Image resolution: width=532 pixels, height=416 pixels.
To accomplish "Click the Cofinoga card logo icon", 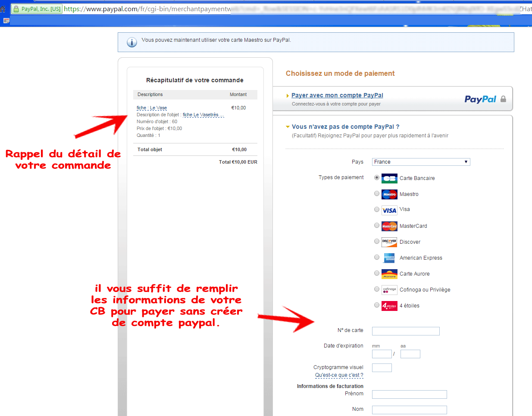I will 389,290.
